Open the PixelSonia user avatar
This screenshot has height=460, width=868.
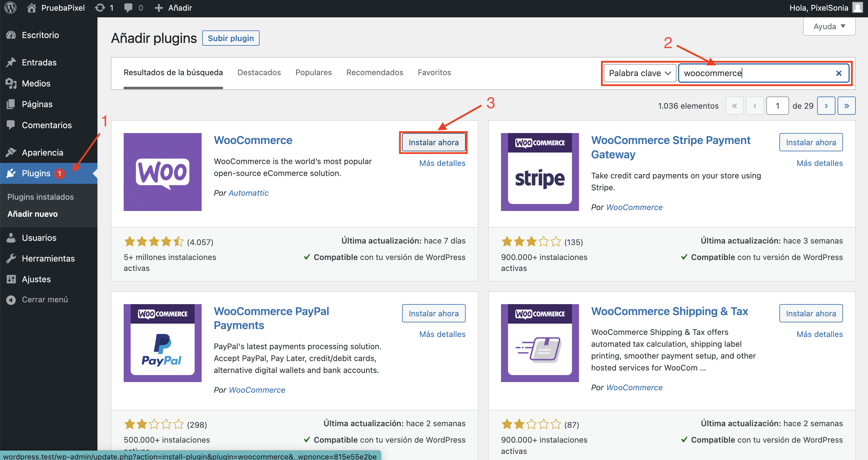tap(858, 7)
